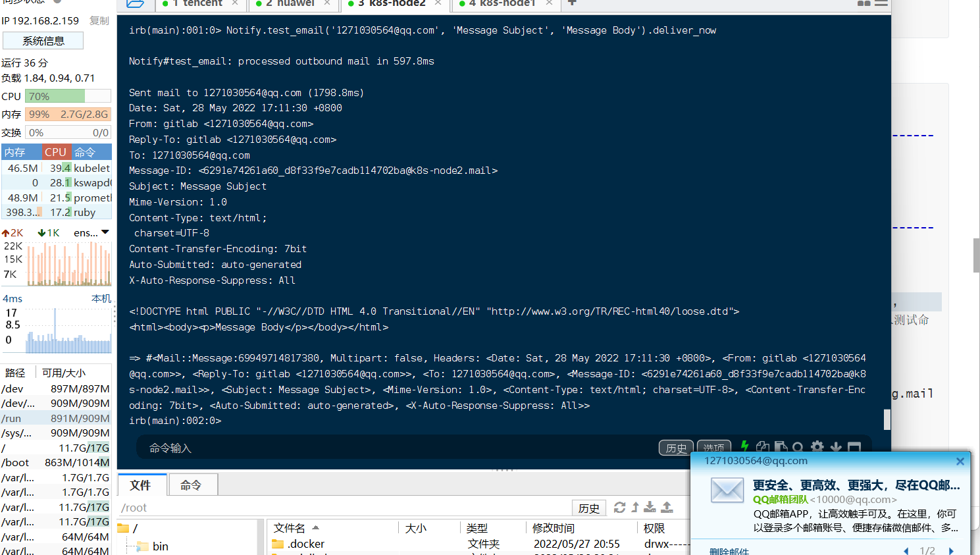The image size is (980, 555).
Task: Click the 本机 latency label
Action: click(101, 298)
